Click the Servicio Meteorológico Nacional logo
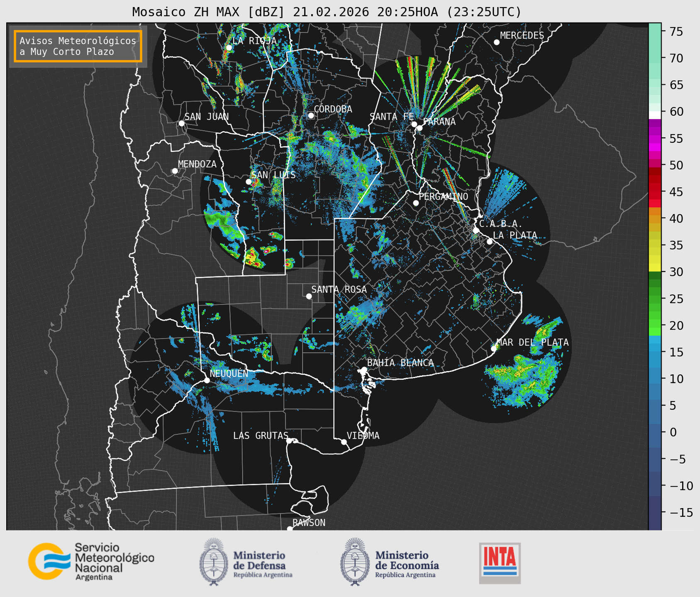Screen dimensions: 700x597 click(91, 561)
